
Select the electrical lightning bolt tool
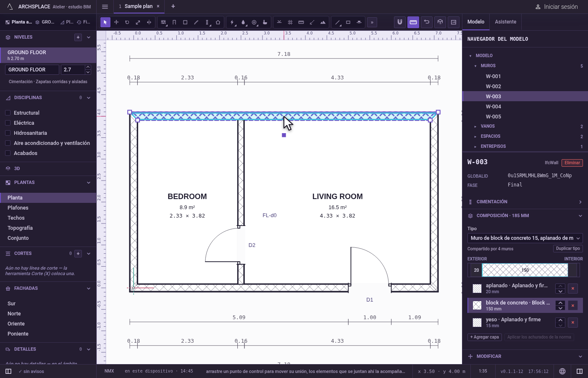point(232,22)
